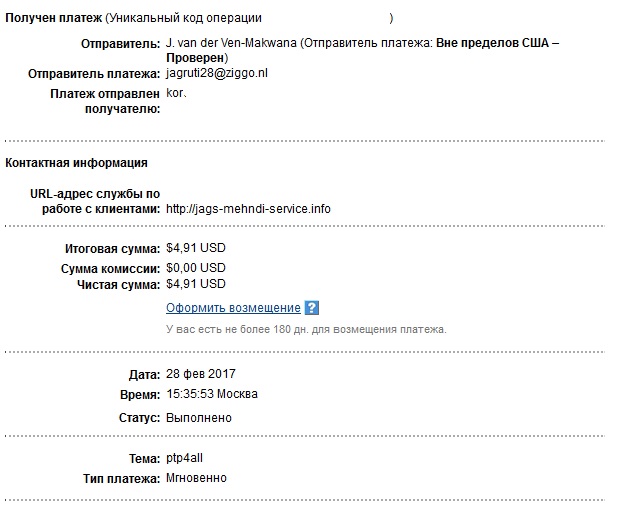The image size is (617, 516).
Task: Click the sender name J. van der Ven-Makwana
Action: point(231,43)
